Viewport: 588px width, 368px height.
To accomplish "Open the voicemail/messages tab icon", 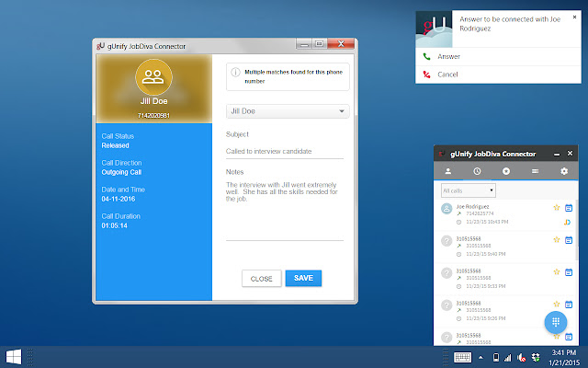I will tap(535, 171).
